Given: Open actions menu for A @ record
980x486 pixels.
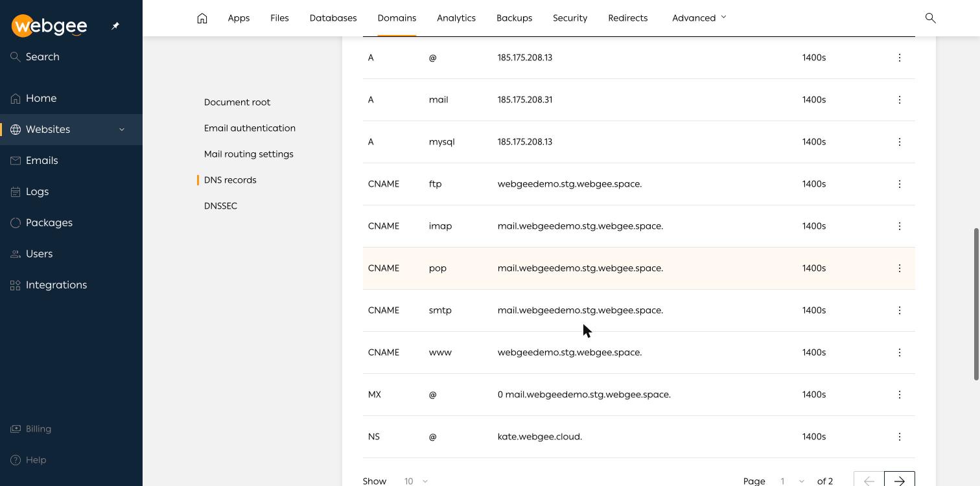Looking at the screenshot, I should click(x=899, y=58).
